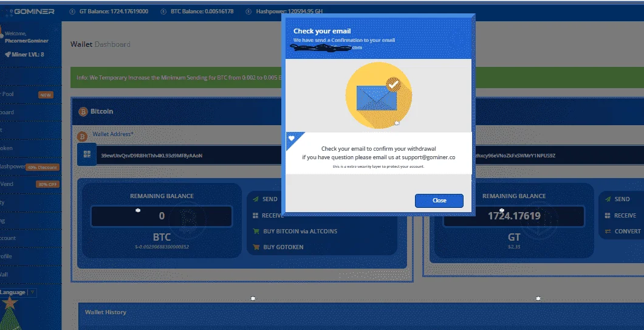This screenshot has height=330, width=644.
Task: Open the Account sidebar menu item
Action: coord(30,238)
